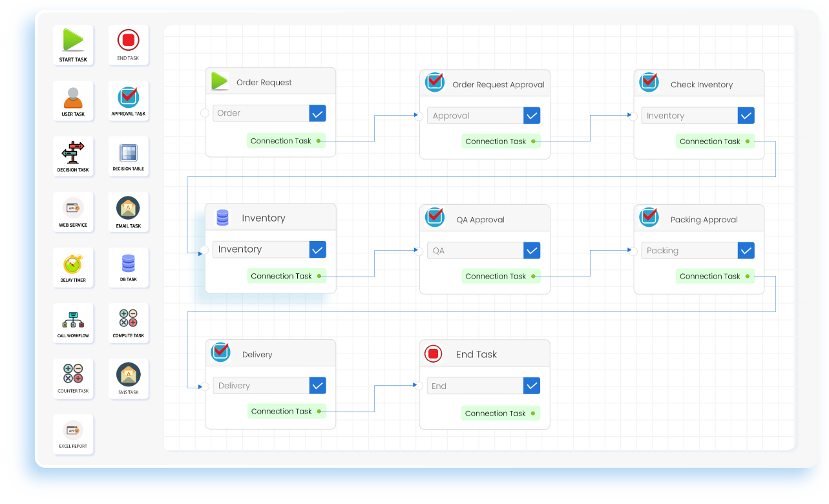Choose the User Task icon
Screen dimensions: 829x504
coord(73,98)
